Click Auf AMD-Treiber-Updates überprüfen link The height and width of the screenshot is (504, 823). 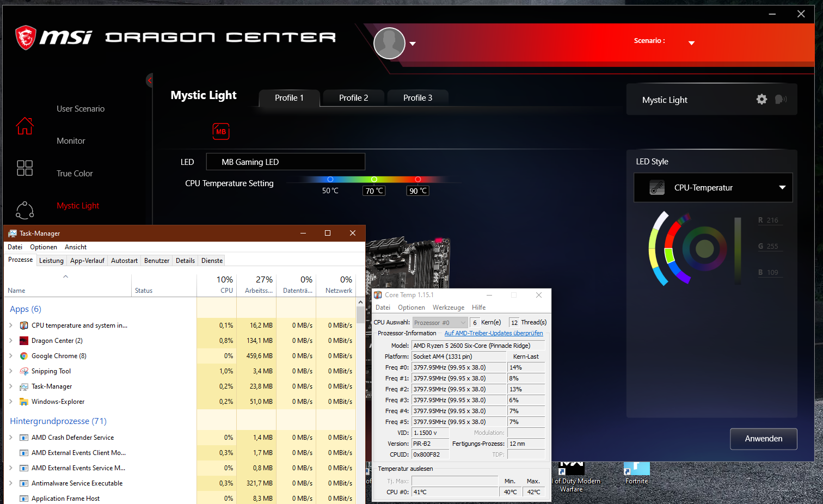(494, 333)
